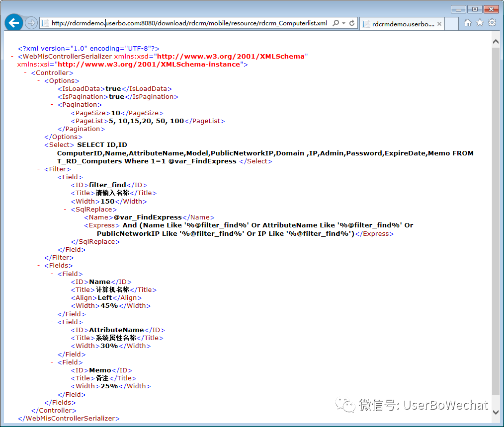Minimize the browser window
The width and height of the screenshot is (504, 427).
tap(458, 9)
